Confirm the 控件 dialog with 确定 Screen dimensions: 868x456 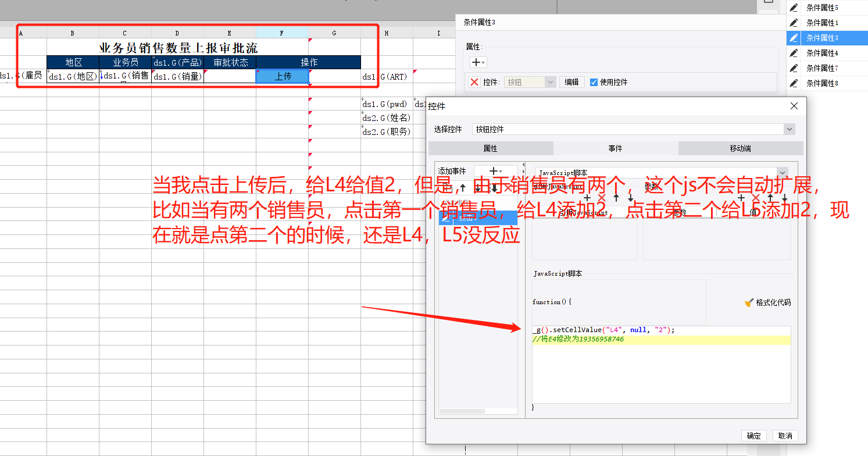tap(754, 436)
